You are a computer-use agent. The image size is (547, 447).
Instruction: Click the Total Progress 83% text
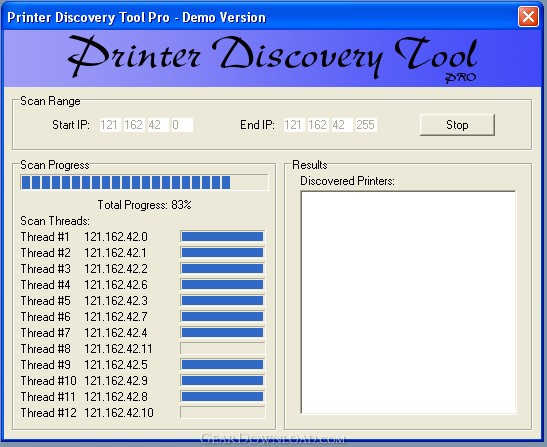click(x=144, y=205)
